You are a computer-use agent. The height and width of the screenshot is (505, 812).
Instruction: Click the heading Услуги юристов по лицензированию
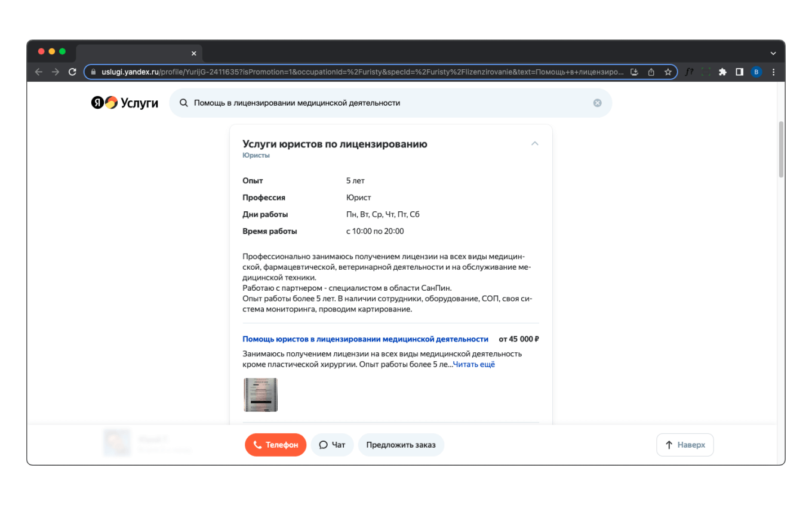335,144
